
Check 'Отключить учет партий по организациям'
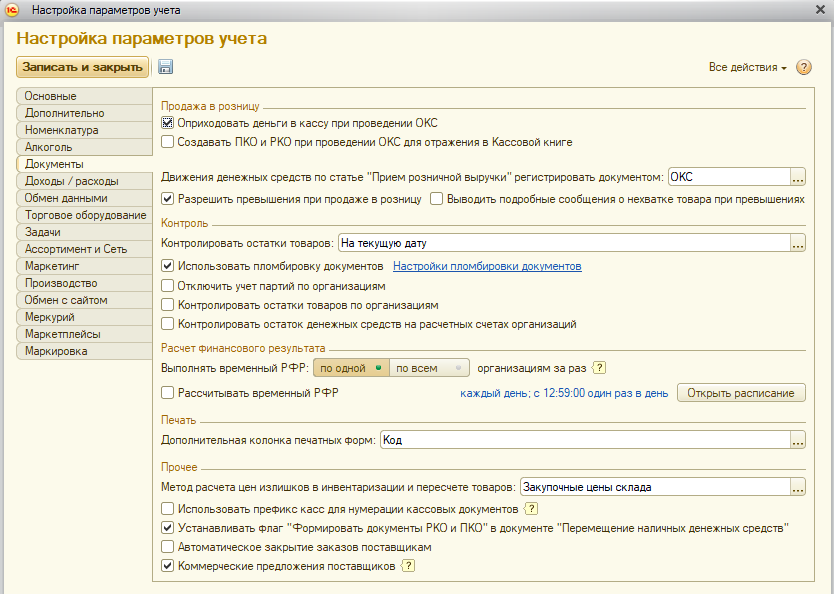[x=168, y=286]
